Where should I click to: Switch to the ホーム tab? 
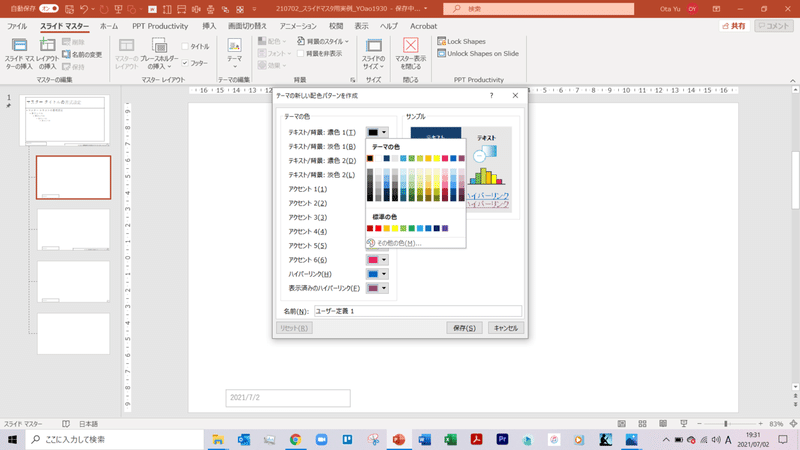click(109, 26)
